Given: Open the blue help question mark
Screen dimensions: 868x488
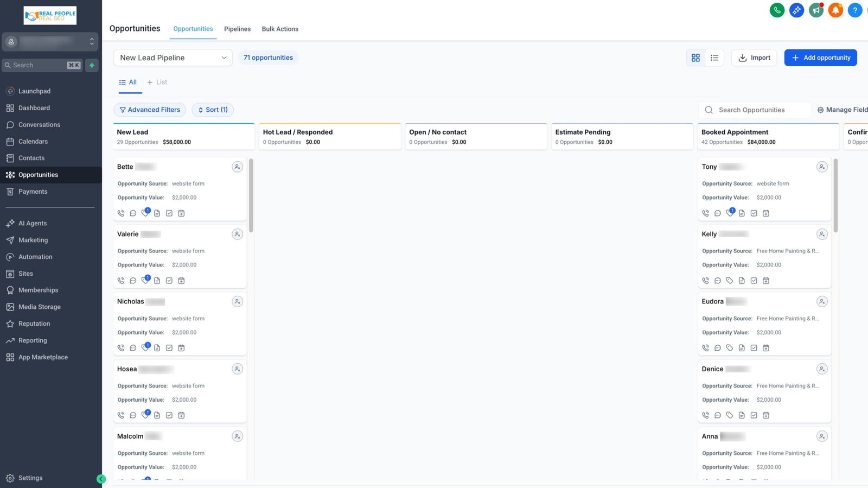Looking at the screenshot, I should pos(854,10).
